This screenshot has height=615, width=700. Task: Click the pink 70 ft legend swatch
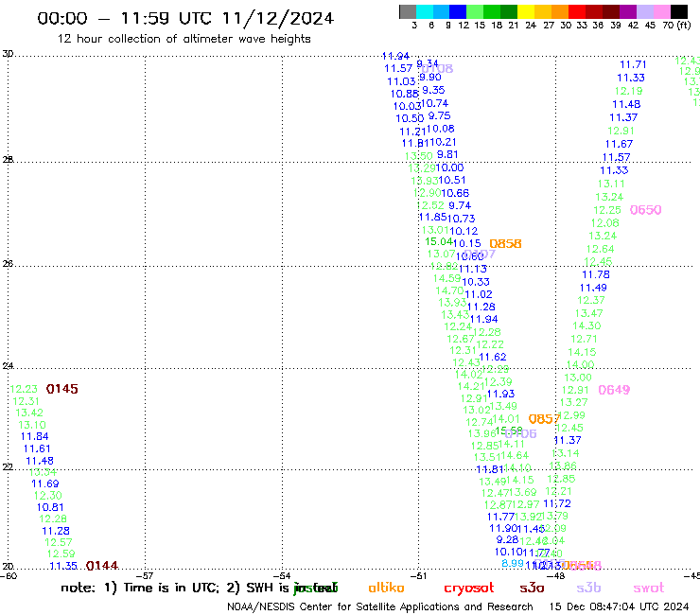click(x=661, y=11)
